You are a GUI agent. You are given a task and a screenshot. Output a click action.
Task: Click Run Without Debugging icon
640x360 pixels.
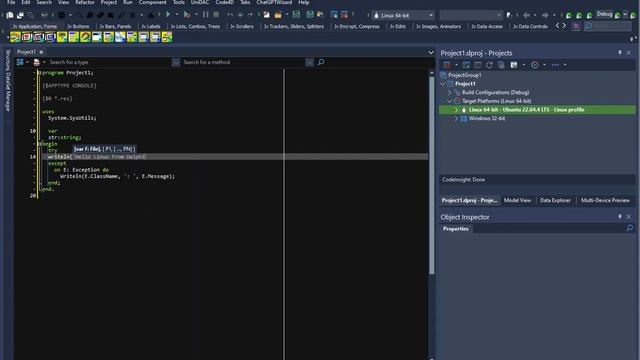tap(187, 15)
